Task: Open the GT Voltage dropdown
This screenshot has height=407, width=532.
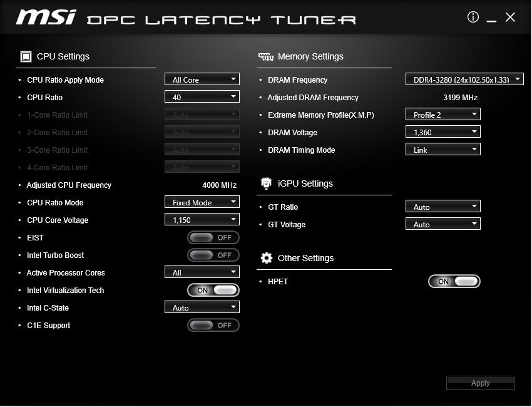Action: [443, 224]
